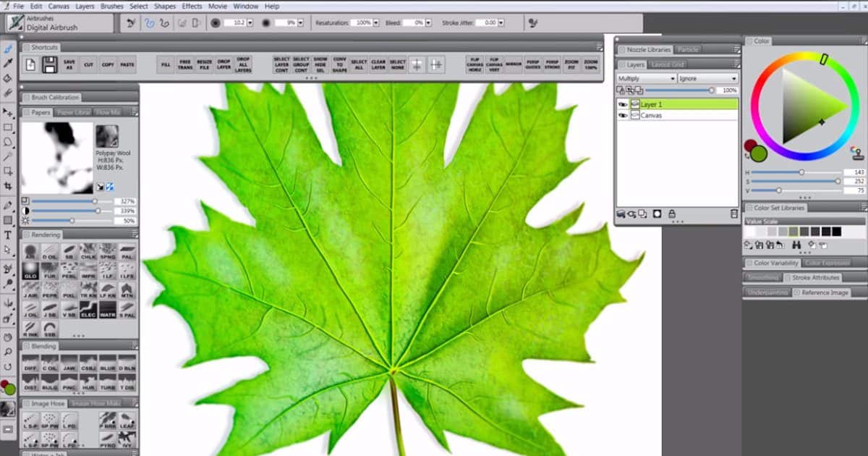The width and height of the screenshot is (868, 456).
Task: Select the Dropper tool in the toolbox
Action: [x=8, y=63]
